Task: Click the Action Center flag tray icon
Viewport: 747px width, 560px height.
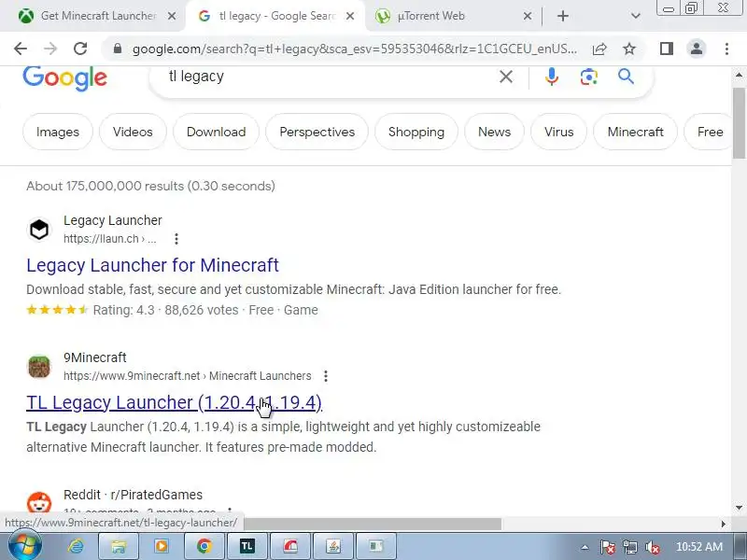Action: coord(607,548)
